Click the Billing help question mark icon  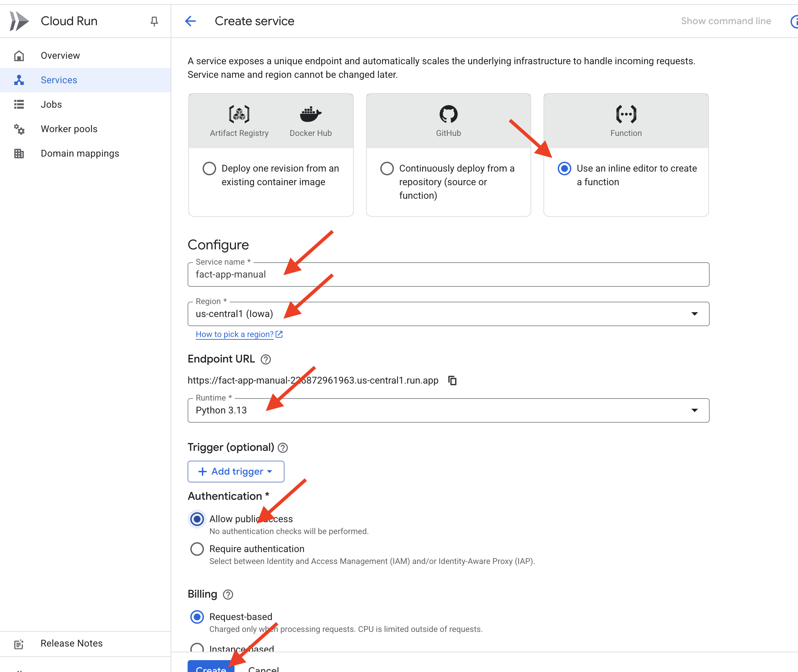coord(228,594)
